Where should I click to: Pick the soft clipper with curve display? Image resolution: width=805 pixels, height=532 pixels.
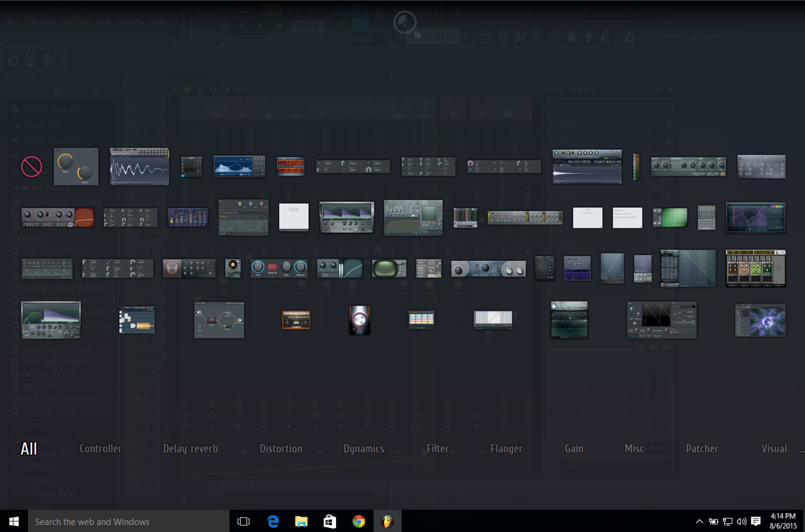pos(340,269)
